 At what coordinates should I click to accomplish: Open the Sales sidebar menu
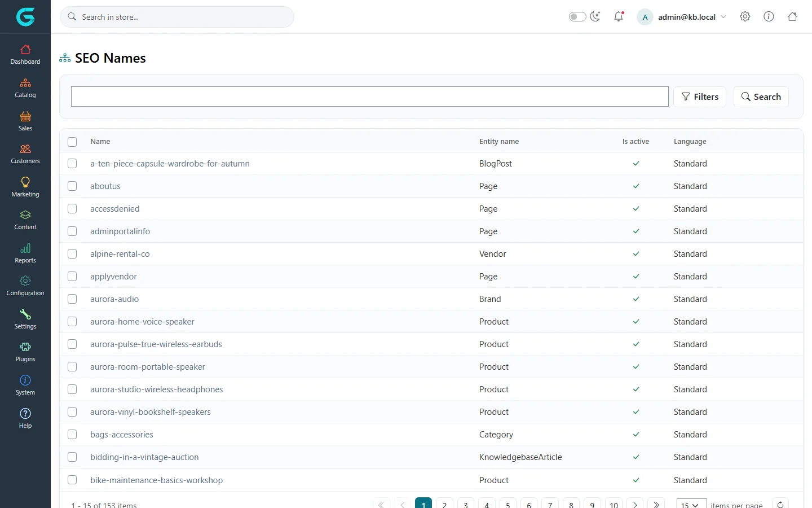pos(25,121)
